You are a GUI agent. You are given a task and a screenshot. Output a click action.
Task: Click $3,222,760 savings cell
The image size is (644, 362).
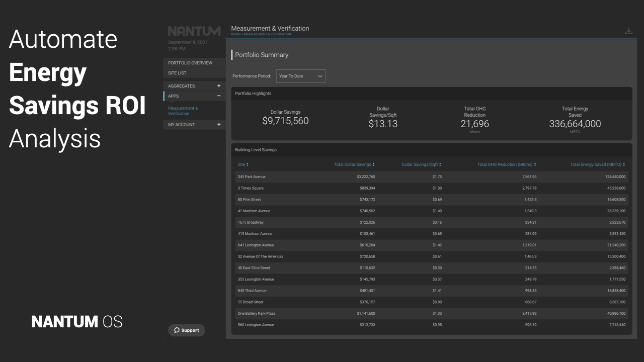366,177
